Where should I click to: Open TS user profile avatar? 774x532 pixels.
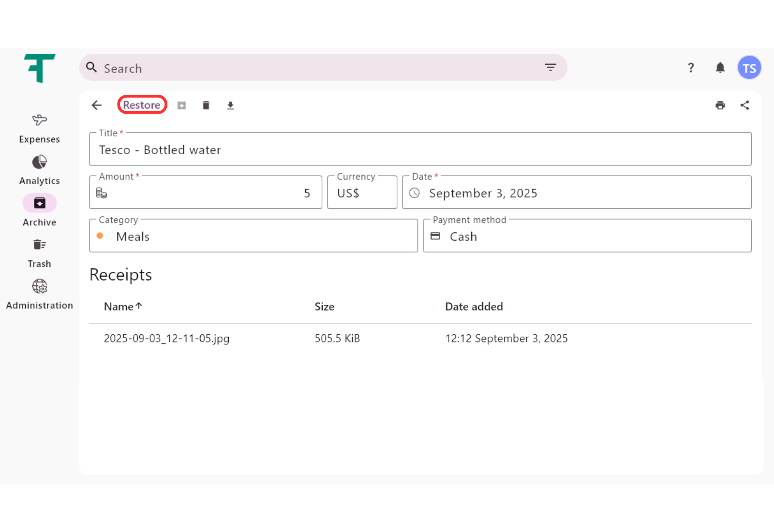click(749, 68)
